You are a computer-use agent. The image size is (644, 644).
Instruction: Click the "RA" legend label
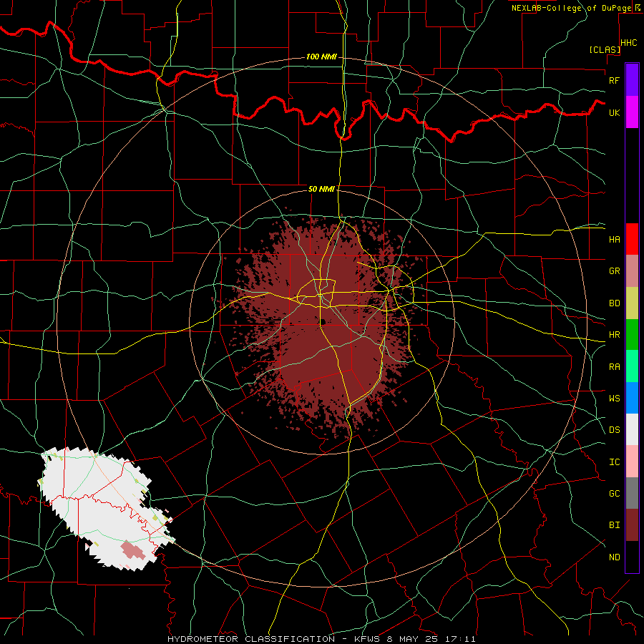[614, 367]
